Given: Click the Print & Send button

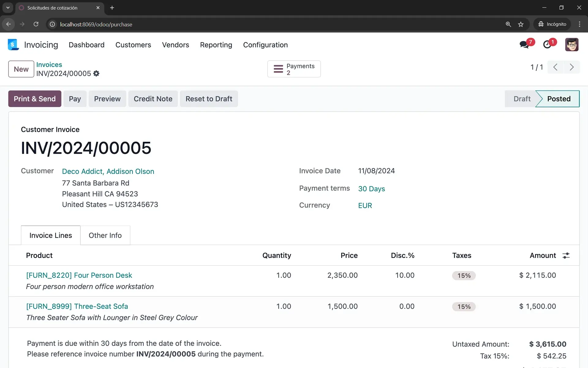Looking at the screenshot, I should tap(35, 99).
